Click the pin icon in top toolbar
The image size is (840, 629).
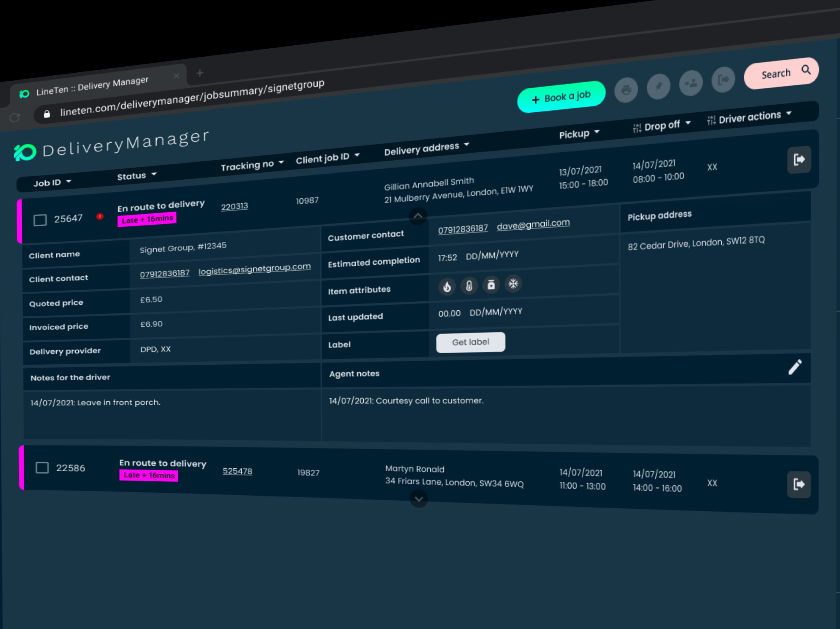[x=658, y=86]
